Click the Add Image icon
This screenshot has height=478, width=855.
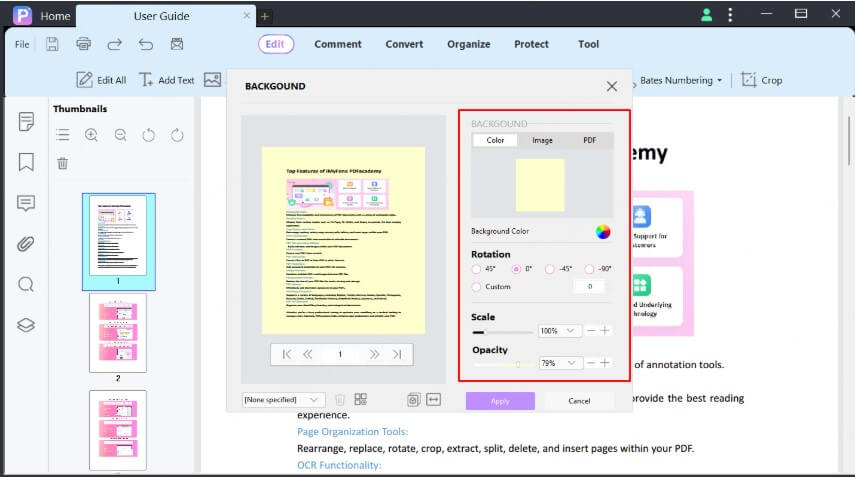pyautogui.click(x=213, y=80)
